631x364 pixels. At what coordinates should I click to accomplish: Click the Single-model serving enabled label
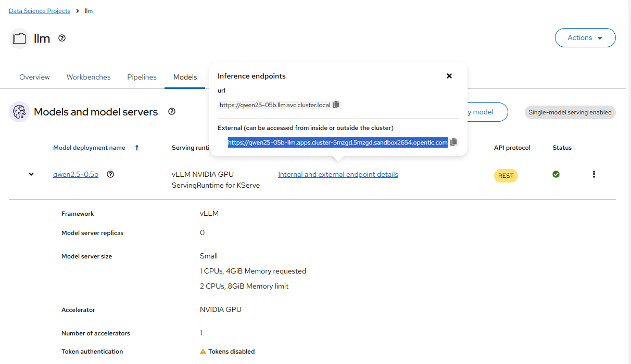point(570,112)
